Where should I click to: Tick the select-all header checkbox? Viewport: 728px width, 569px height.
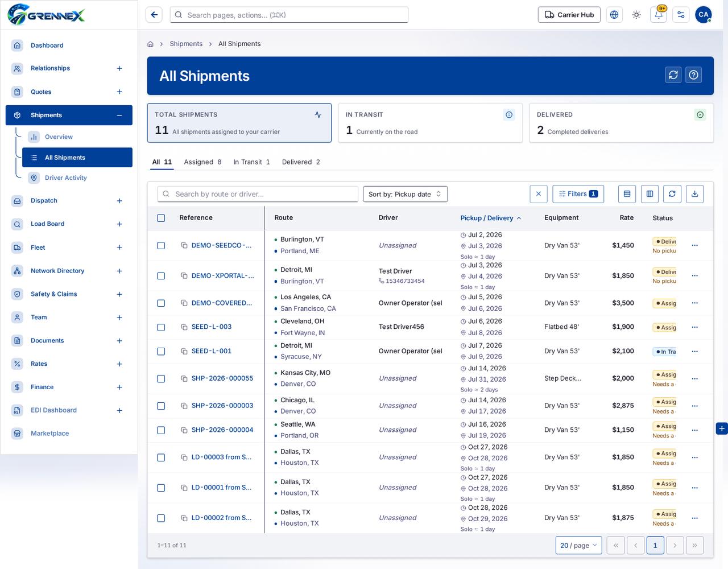point(161,218)
